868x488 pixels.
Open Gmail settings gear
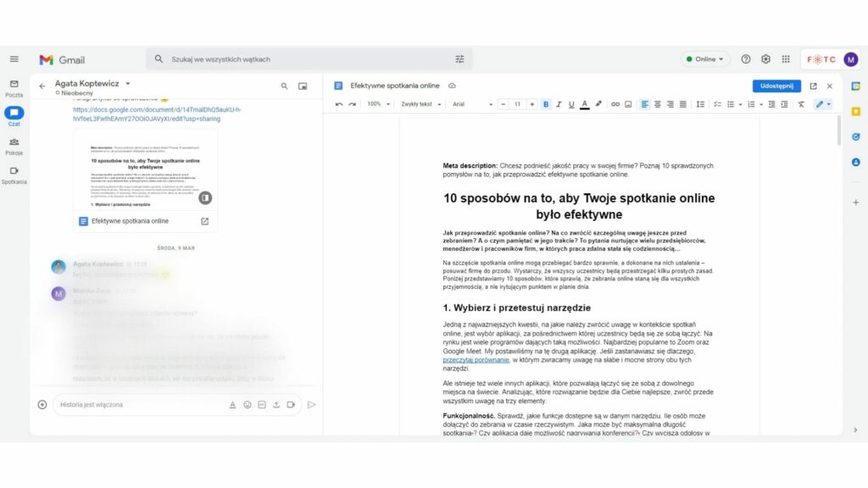[x=765, y=59]
